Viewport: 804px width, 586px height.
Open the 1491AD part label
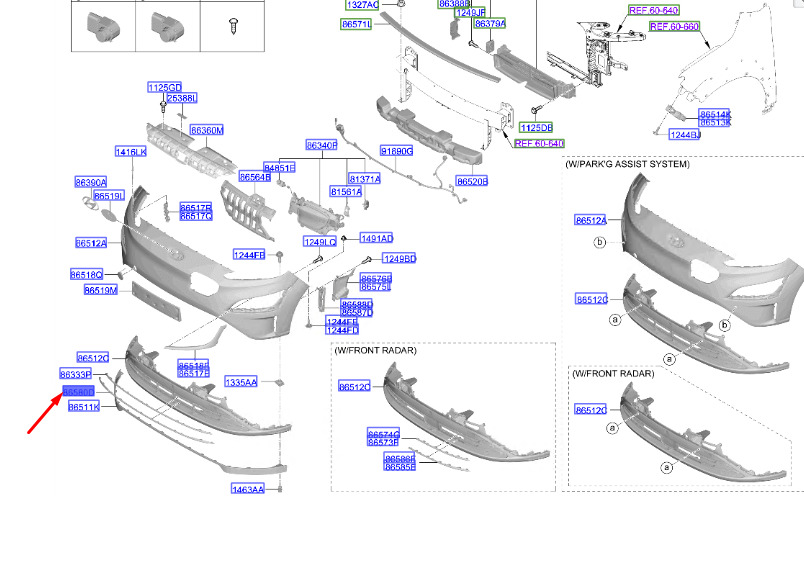377,238
